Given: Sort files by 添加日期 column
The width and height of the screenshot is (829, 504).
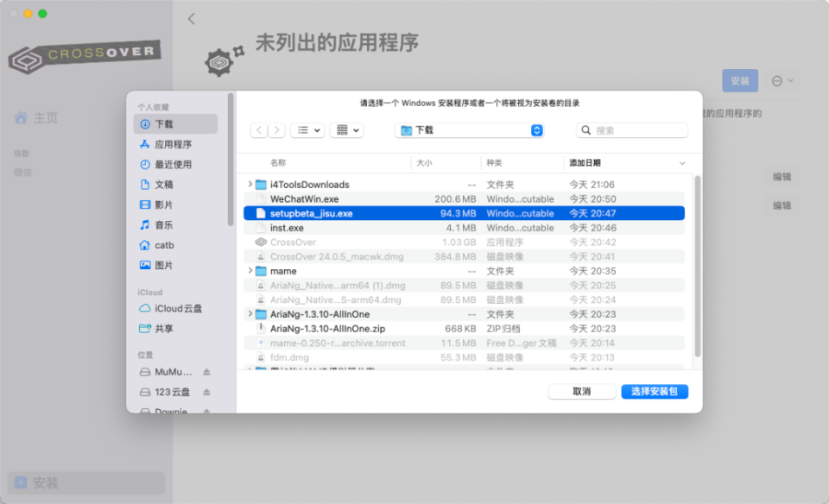Looking at the screenshot, I should 585,163.
